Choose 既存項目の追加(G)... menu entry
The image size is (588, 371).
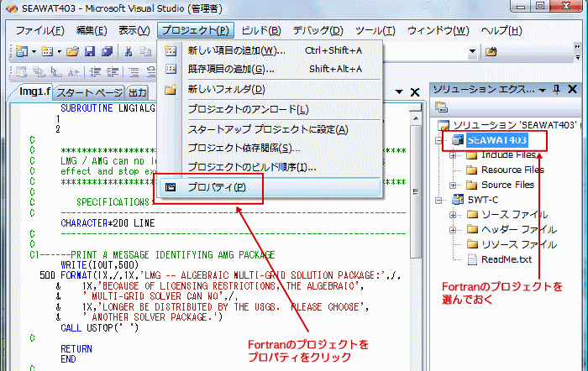pos(270,69)
